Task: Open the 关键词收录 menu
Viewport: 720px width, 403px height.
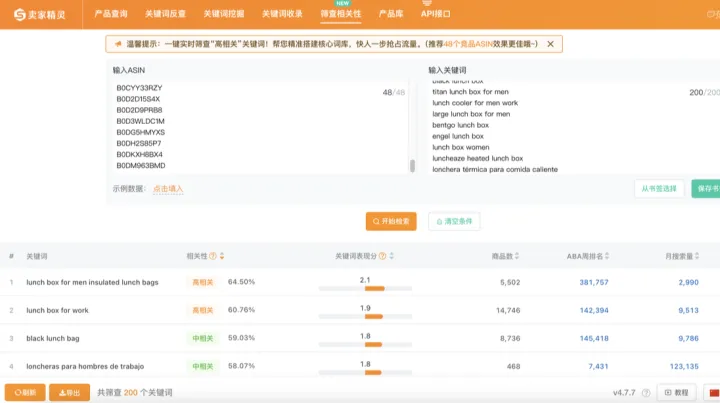Action: coord(282,14)
